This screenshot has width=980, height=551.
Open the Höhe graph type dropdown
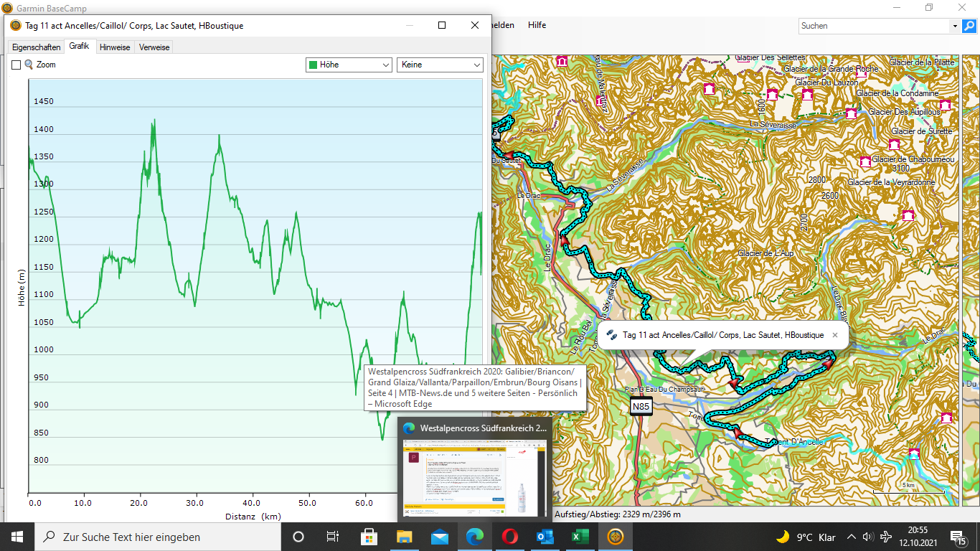349,65
